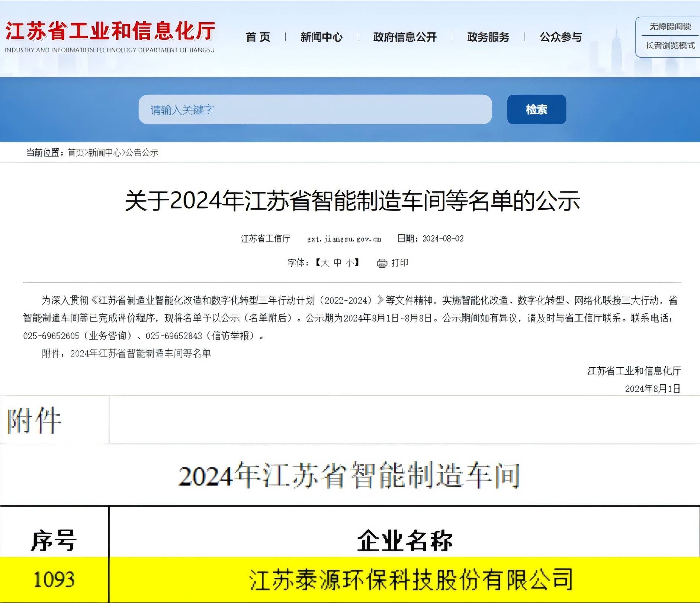The height and width of the screenshot is (603, 700).
Task: Switch to 长者浏览模式
Action: click(670, 46)
